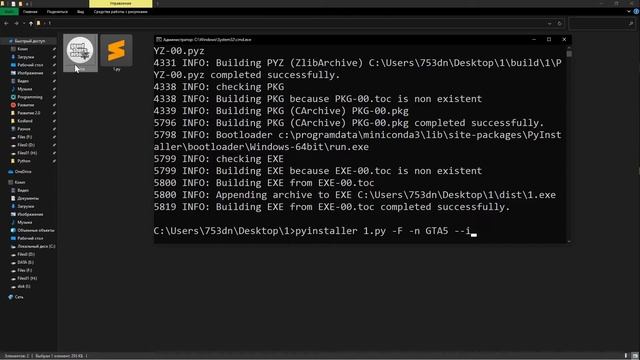Click the Музыка note icon under This PC
640x360 pixels.
click(13, 222)
